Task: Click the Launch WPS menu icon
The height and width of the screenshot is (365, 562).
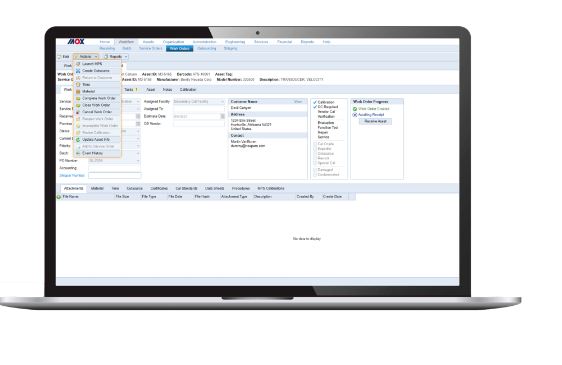Action: [x=78, y=64]
